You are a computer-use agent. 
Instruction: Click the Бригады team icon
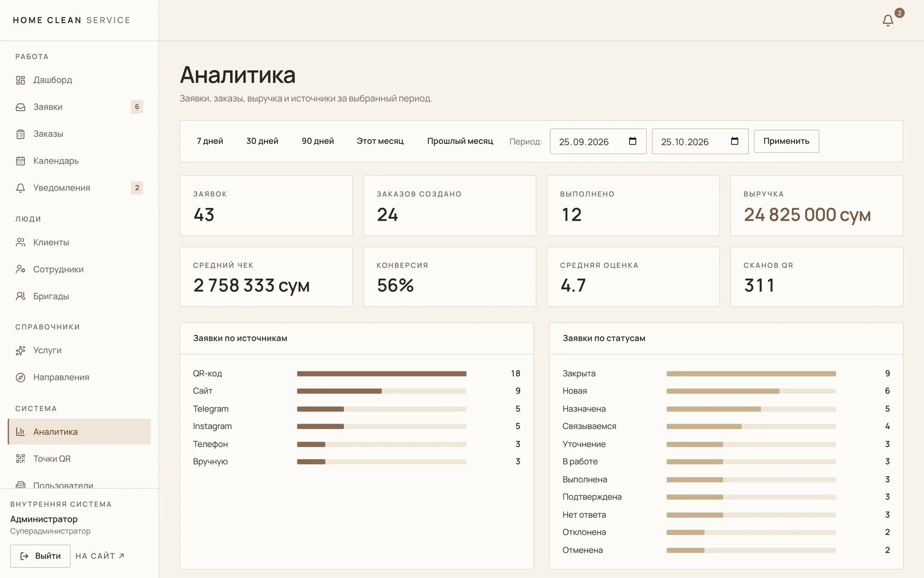pos(20,296)
